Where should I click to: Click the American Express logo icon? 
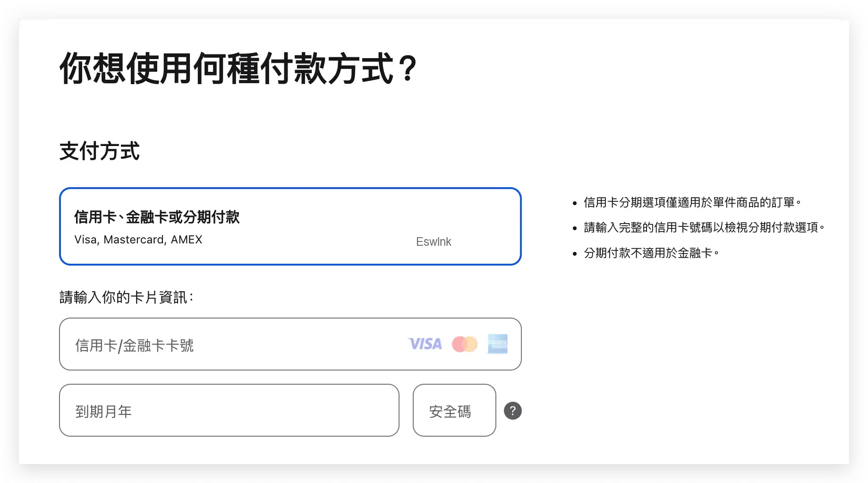point(497,344)
